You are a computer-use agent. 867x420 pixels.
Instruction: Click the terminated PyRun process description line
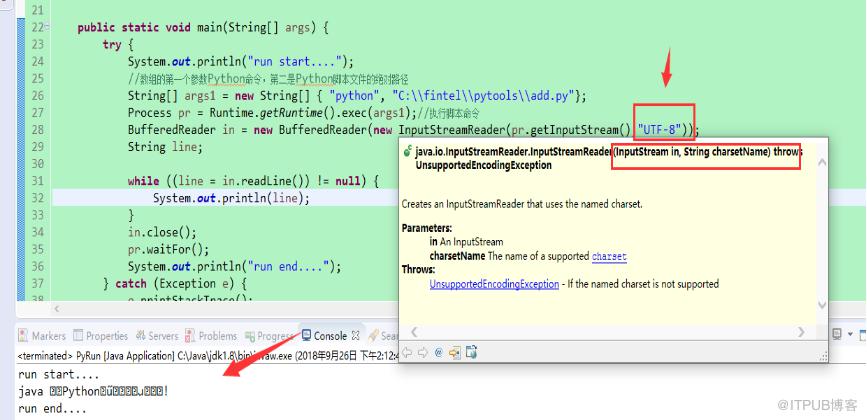pyautogui.click(x=208, y=356)
